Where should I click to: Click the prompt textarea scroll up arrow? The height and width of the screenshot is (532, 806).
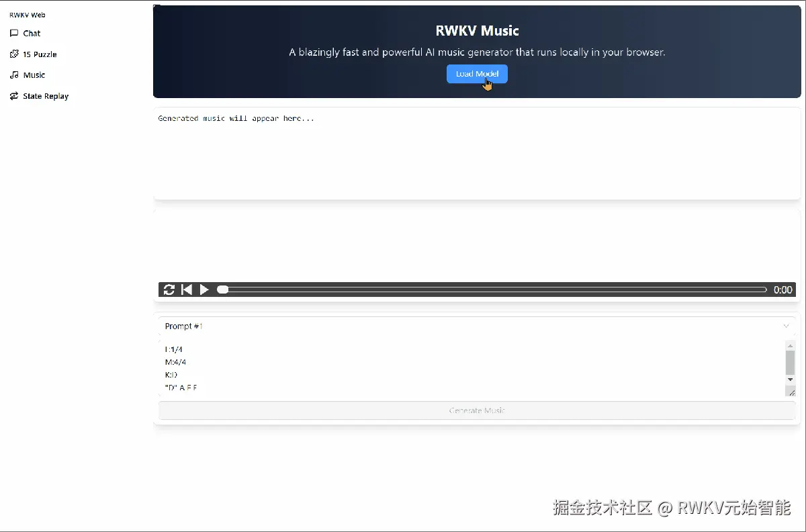coord(790,345)
